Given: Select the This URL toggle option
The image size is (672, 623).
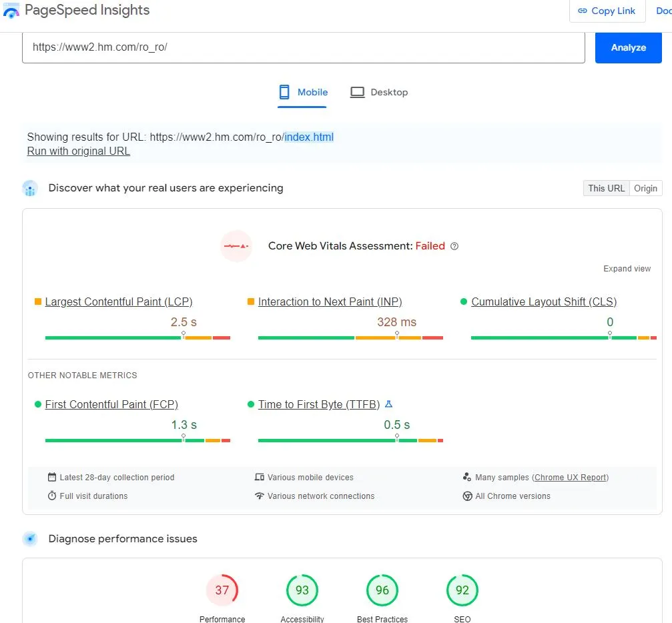Looking at the screenshot, I should point(606,189).
